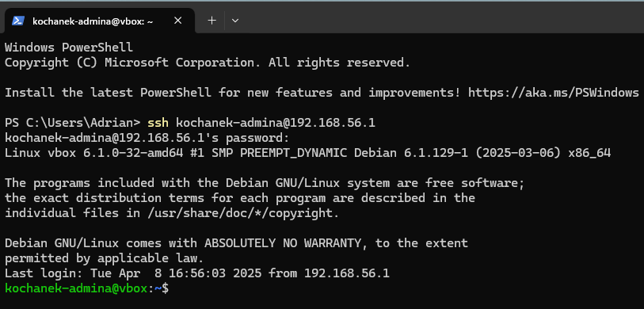Click empty title bar area beside the dropdown
644x309 pixels.
point(444,18)
